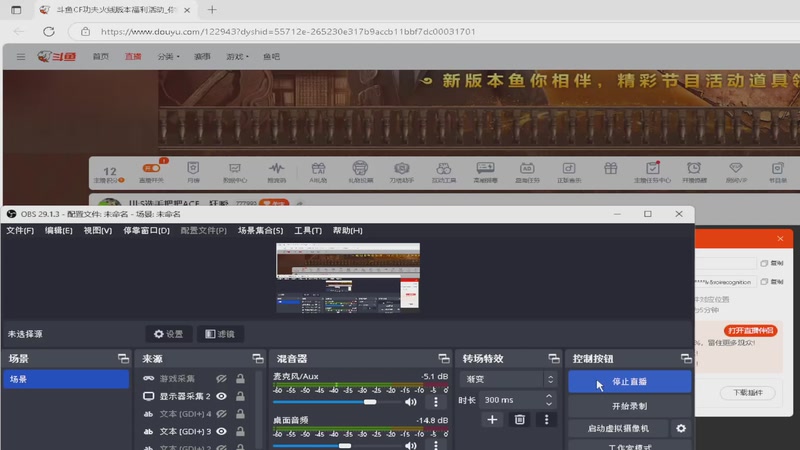Screen dimensions: 800x450
Task: Toggle lock on 显示器采集 2 source
Action: [240, 396]
